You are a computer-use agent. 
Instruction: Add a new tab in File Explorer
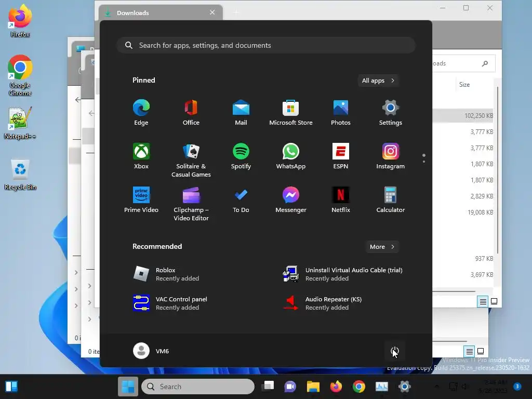236,13
